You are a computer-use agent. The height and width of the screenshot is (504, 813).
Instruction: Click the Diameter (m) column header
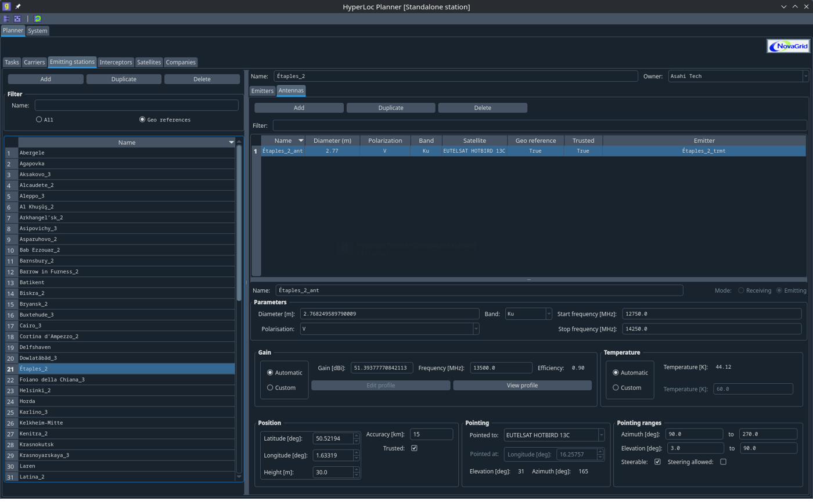333,141
